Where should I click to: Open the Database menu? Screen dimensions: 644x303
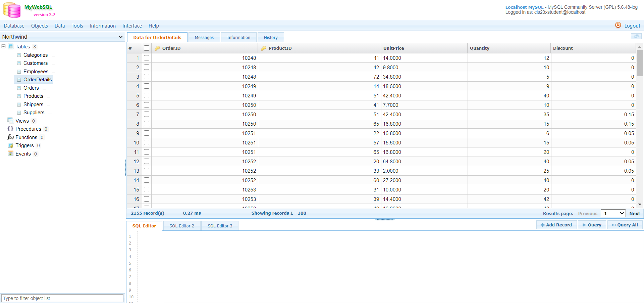[14, 26]
